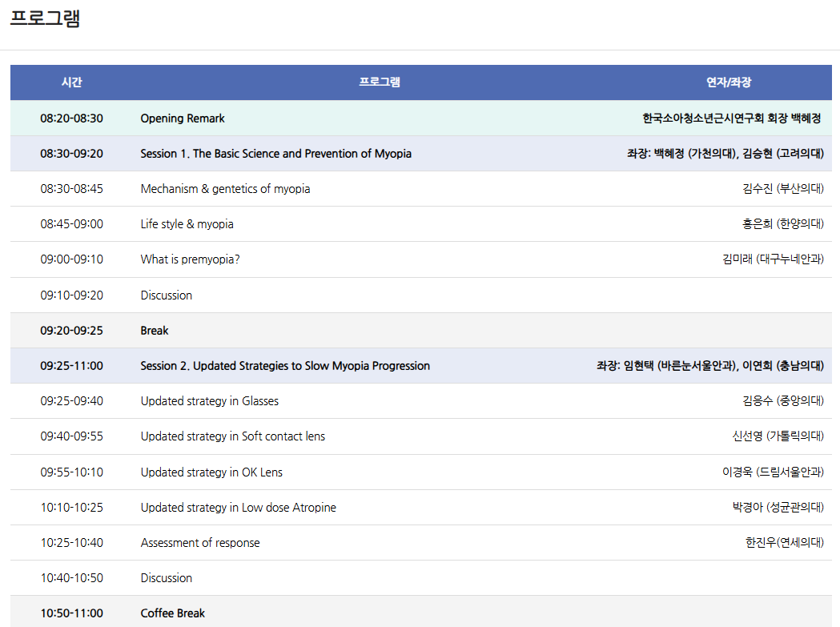Viewport: 840px width, 627px height.
Task: Select the Opening Remark row title
Action: (183, 119)
